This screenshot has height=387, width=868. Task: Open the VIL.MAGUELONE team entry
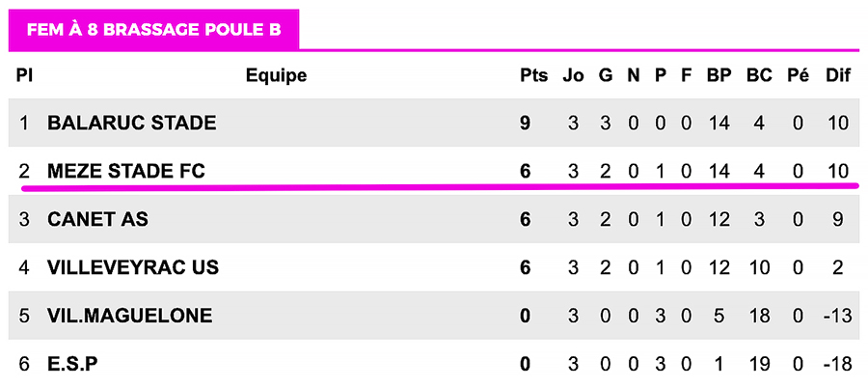[x=129, y=316]
